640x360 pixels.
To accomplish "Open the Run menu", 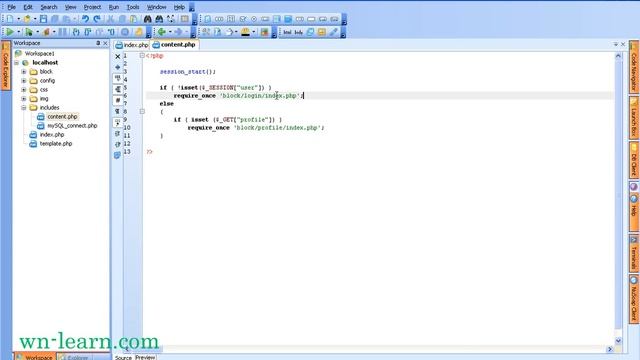I will coord(113,7).
